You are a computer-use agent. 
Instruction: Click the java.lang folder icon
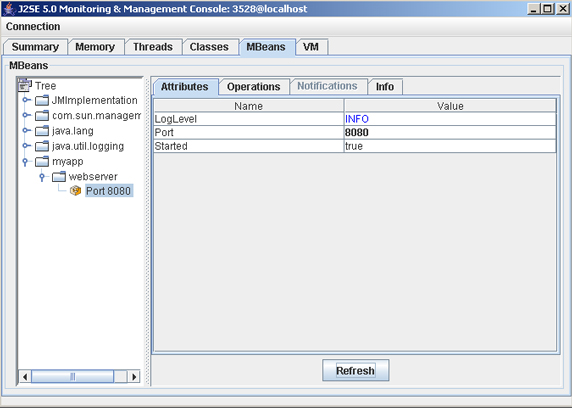pos(42,131)
